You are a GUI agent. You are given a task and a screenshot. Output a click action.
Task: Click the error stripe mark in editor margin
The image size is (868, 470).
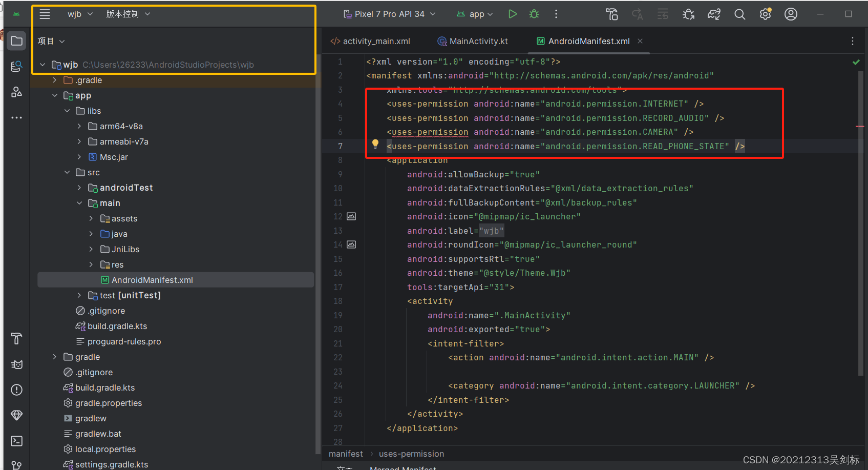tap(860, 126)
